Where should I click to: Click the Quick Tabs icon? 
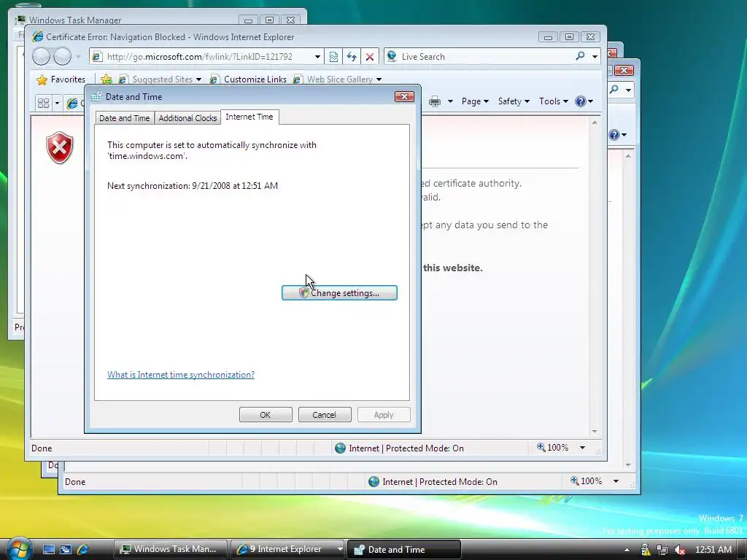43,103
